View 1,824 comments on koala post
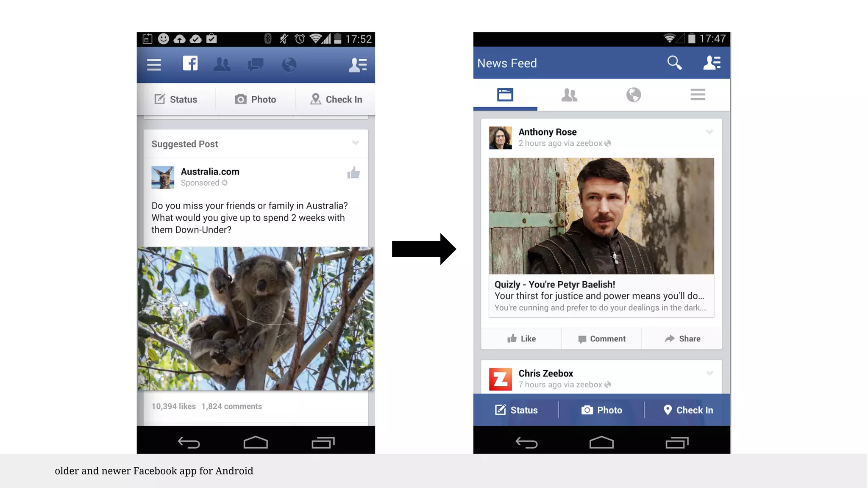 [232, 406]
